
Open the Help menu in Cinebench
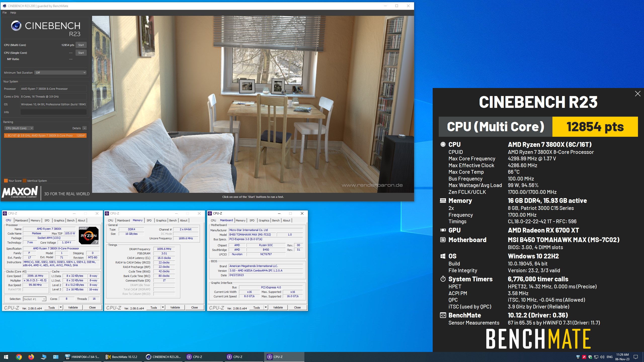coord(13,13)
